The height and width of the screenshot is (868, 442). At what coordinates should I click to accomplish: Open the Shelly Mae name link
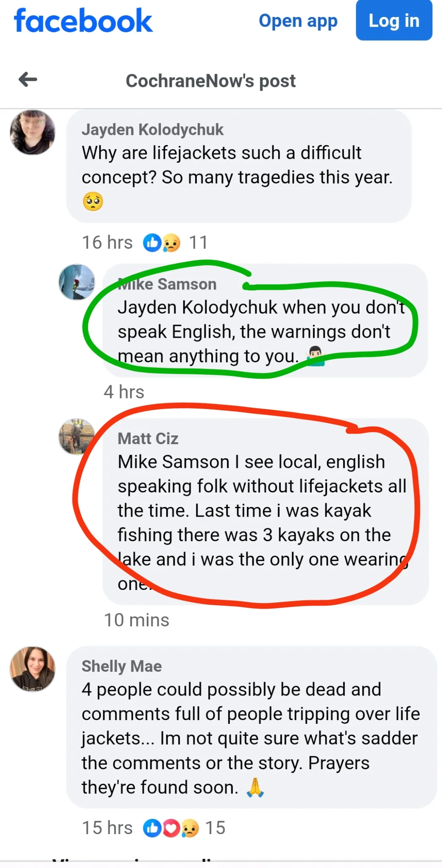point(122,666)
